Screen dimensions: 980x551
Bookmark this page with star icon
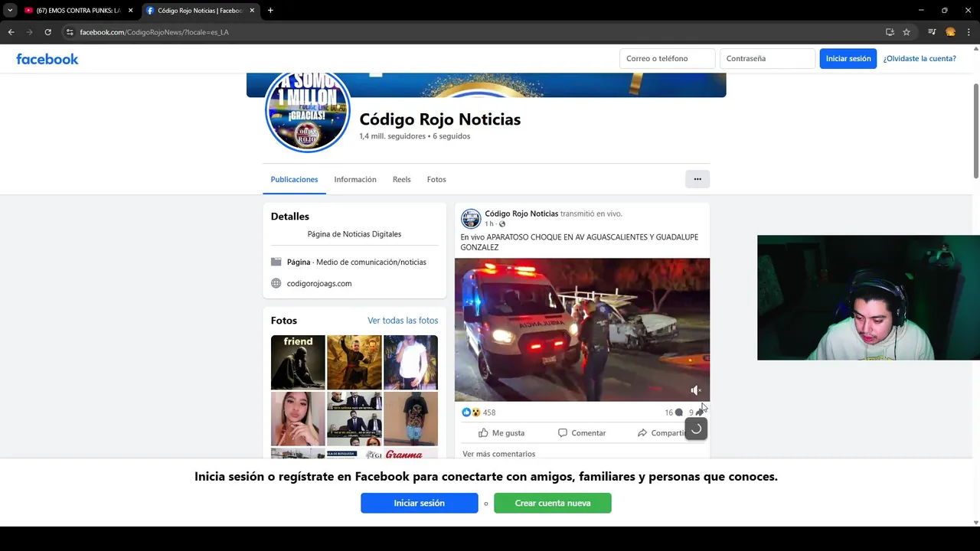coord(906,32)
